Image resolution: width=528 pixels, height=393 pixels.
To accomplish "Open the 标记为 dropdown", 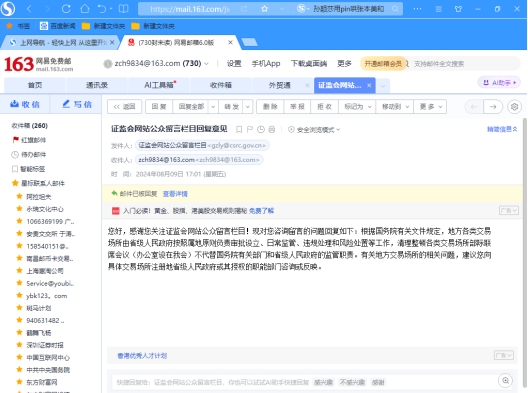I will pyautogui.click(x=358, y=107).
